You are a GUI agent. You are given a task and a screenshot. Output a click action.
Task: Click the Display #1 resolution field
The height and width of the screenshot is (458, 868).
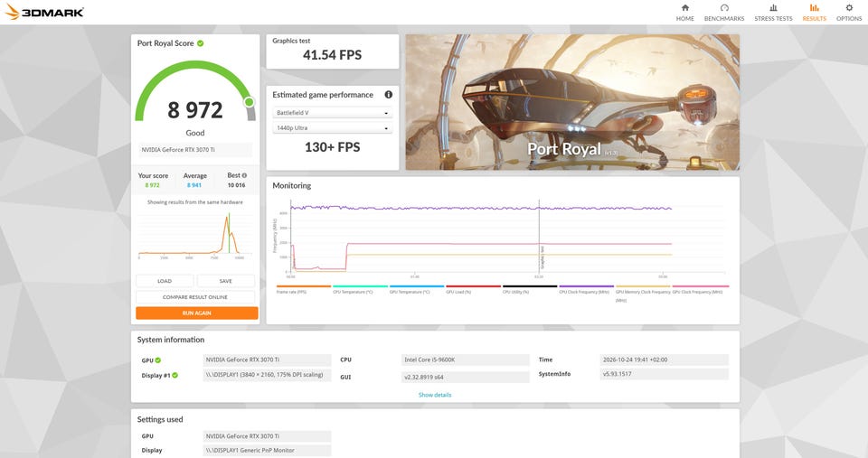267,375
